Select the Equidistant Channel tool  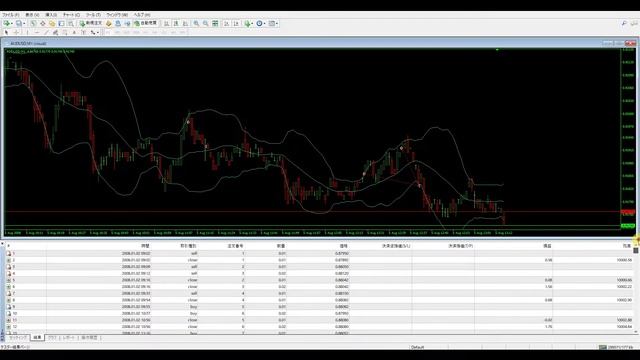tap(56, 32)
